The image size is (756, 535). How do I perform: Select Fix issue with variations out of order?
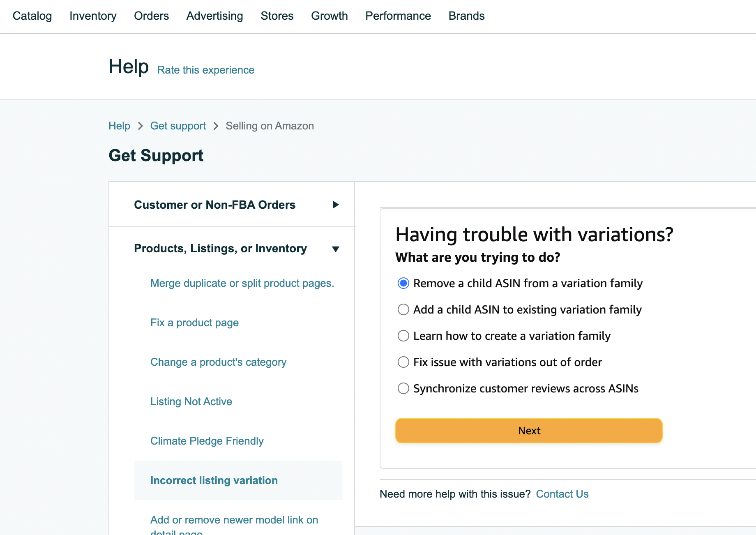(x=403, y=362)
